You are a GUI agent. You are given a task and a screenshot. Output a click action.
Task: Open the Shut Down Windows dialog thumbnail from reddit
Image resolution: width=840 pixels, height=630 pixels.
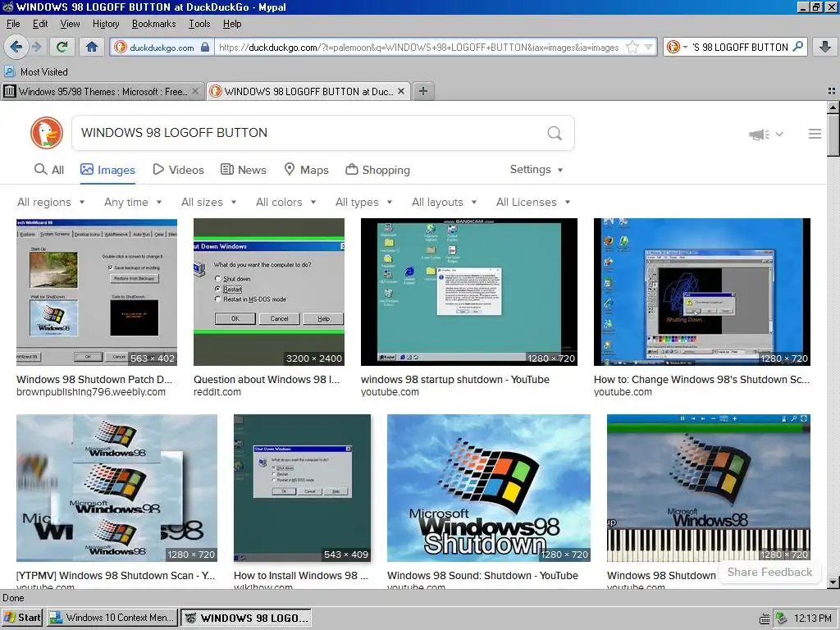click(x=269, y=292)
